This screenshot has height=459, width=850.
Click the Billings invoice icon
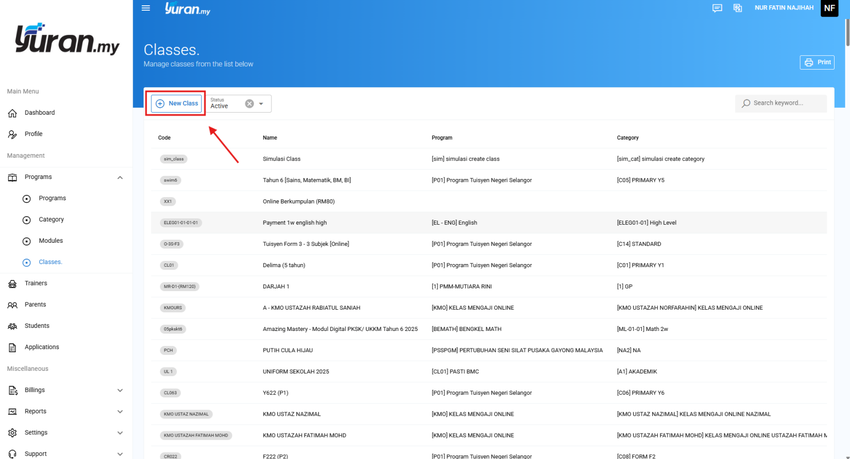12,390
